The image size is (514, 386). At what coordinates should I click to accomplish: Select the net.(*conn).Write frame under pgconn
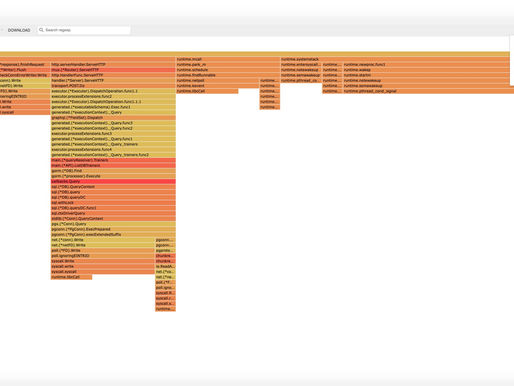(x=103, y=240)
